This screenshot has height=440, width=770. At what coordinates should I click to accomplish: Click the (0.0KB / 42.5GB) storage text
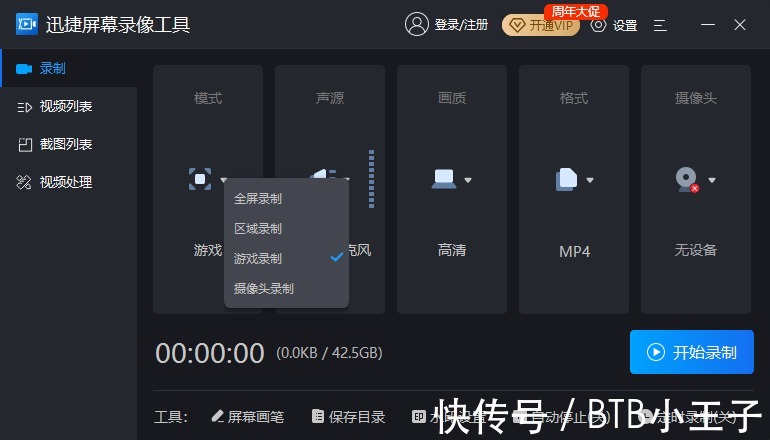click(329, 353)
